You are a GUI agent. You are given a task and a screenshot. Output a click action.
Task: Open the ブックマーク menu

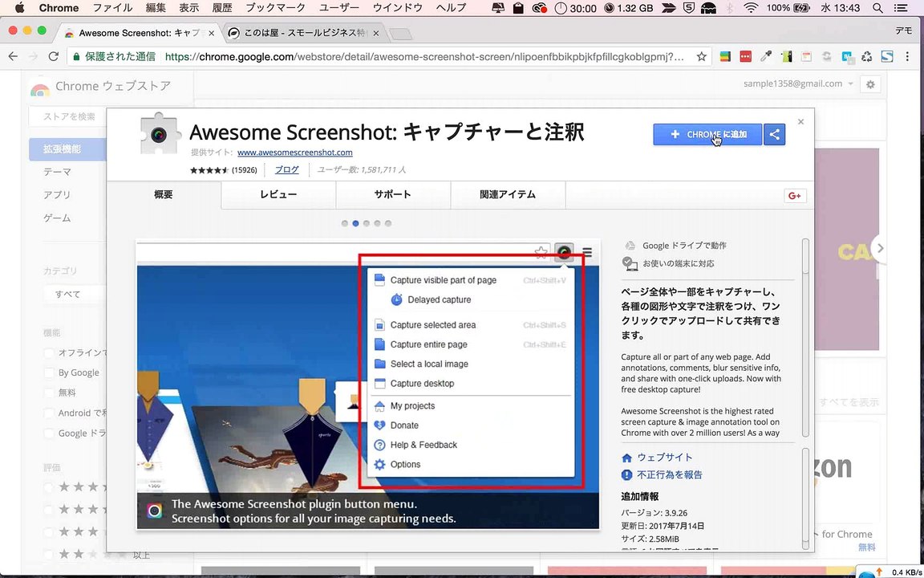pyautogui.click(x=276, y=8)
